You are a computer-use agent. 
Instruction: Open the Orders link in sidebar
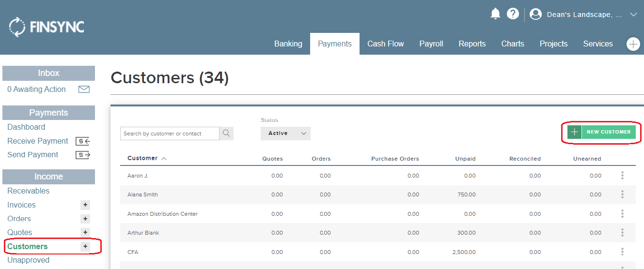pos(19,219)
